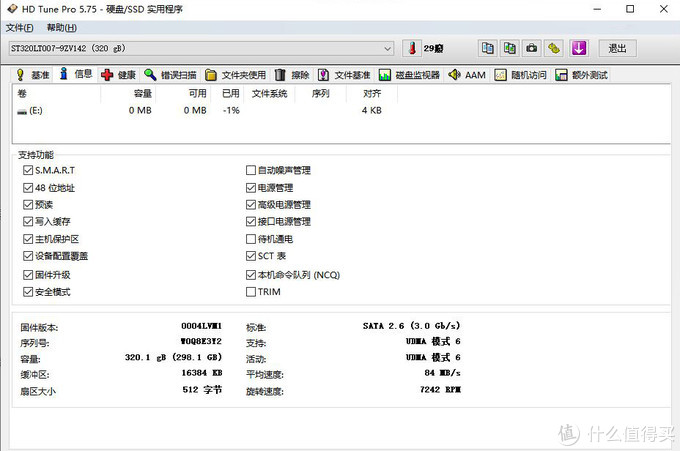Click the camera save screenshot icon
The image size is (680, 451).
click(532, 48)
